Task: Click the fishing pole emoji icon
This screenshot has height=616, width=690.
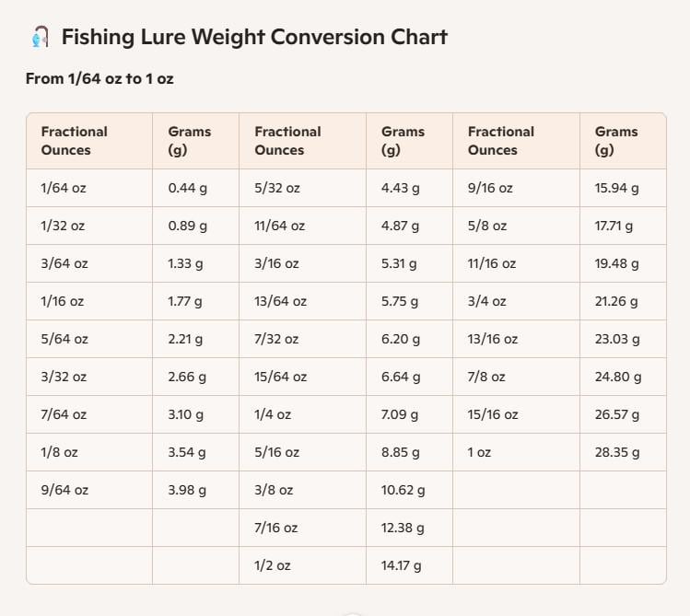Action: pyautogui.click(x=39, y=38)
